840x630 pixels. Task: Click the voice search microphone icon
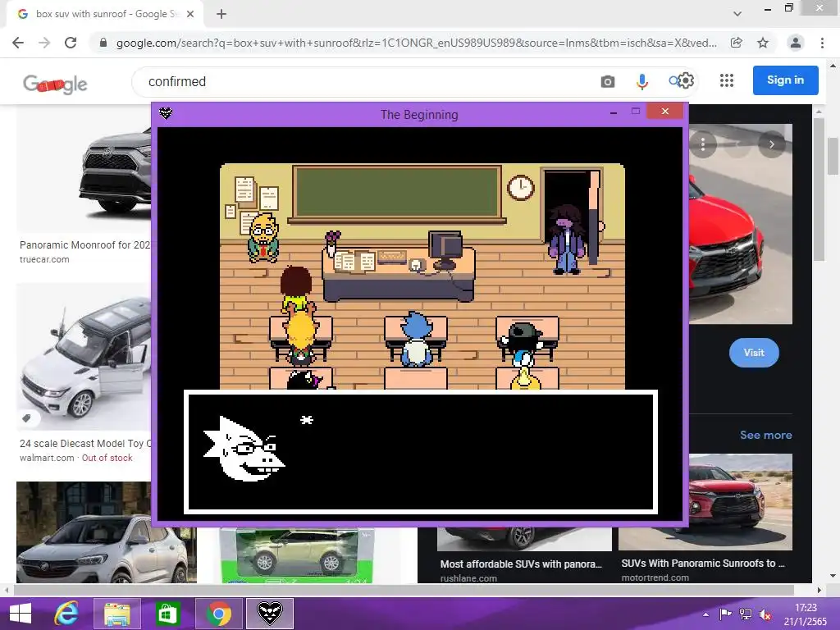coord(641,81)
